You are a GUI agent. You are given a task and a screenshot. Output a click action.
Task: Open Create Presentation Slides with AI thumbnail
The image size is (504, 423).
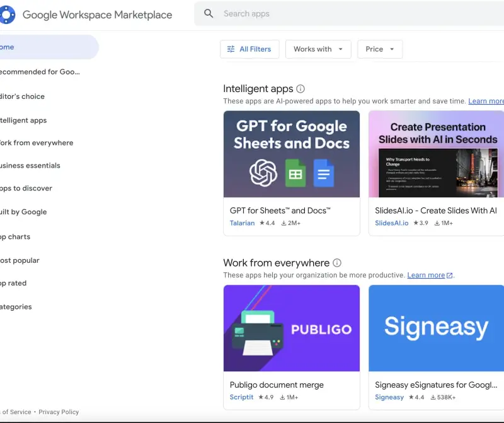click(437, 154)
